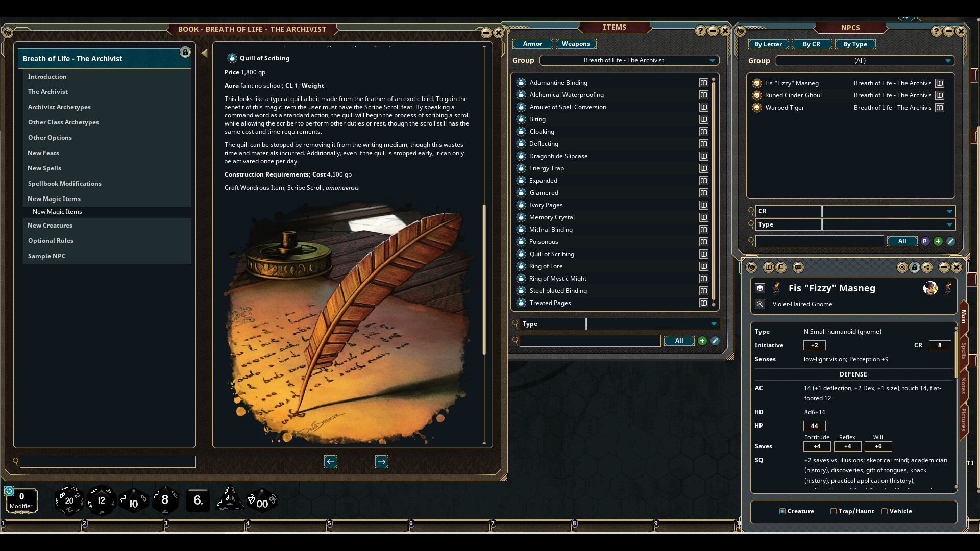Collapse book index panel arrow

coord(204,53)
